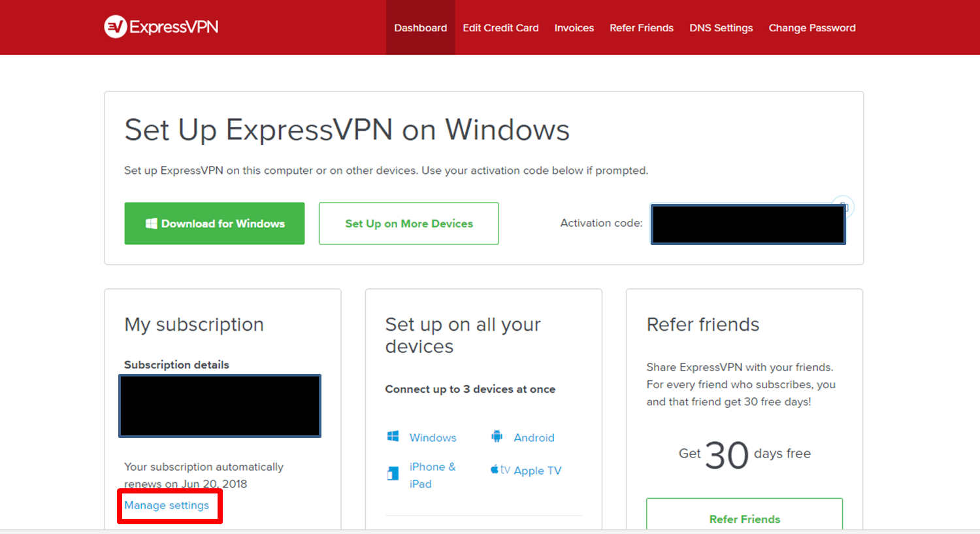Click the 'Connect up to 3 devices at once' text
This screenshot has width=980, height=534.
pyautogui.click(x=470, y=389)
